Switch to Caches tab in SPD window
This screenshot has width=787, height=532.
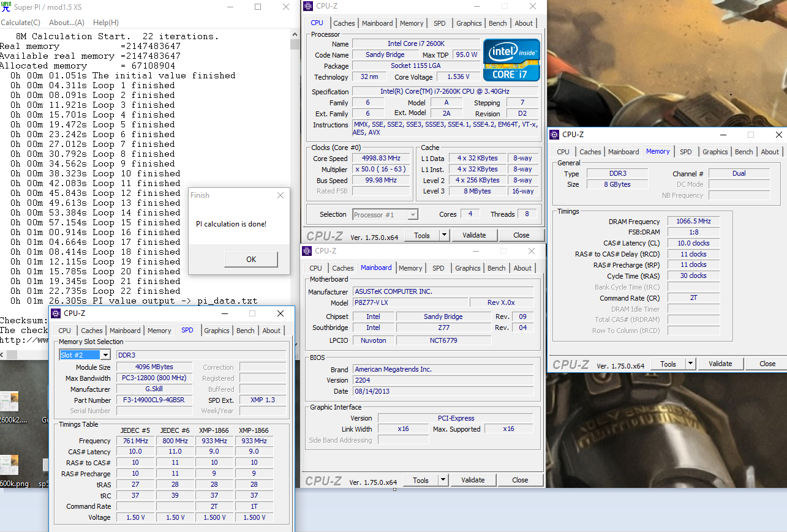point(92,331)
